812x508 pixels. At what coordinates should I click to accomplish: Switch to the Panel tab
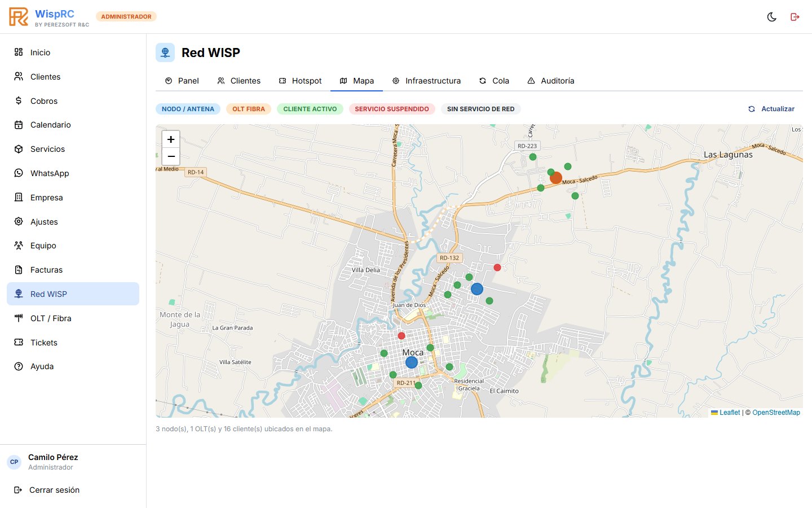(x=182, y=81)
